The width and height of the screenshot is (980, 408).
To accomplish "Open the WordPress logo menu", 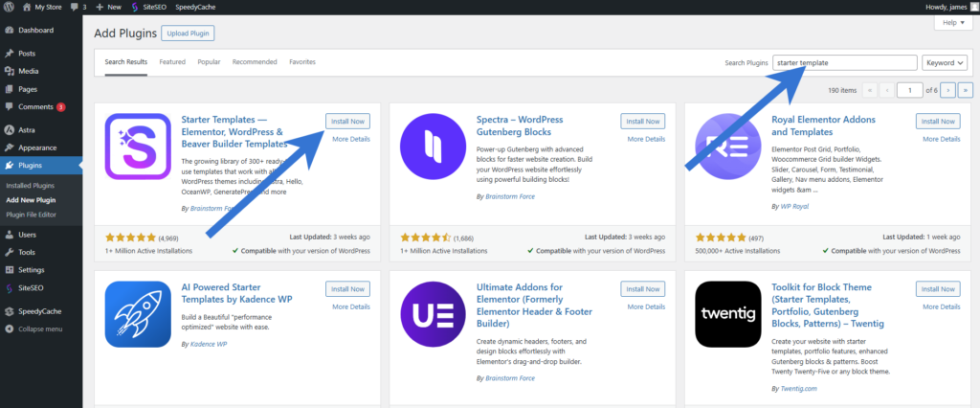I will tap(9, 7).
